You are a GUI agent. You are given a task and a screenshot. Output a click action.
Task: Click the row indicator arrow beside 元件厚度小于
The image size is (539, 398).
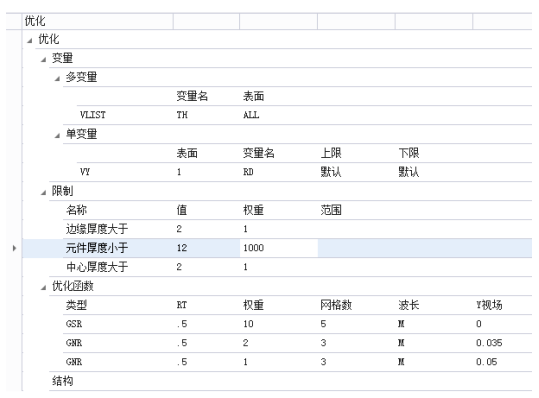pyautogui.click(x=14, y=248)
